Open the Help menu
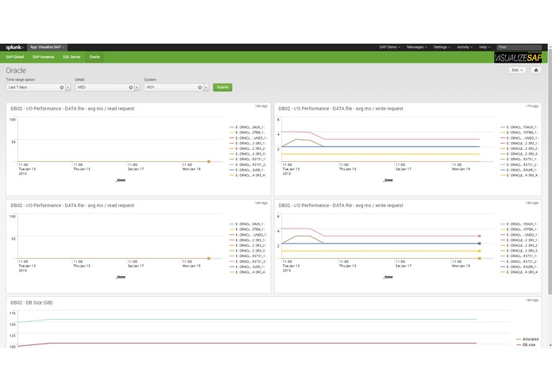This screenshot has width=552, height=392. 484,47
